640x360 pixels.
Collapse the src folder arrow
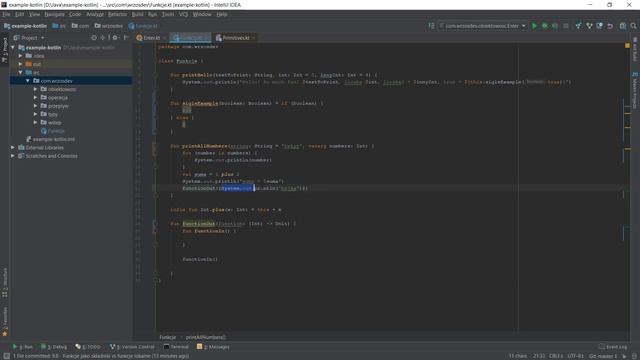point(20,72)
